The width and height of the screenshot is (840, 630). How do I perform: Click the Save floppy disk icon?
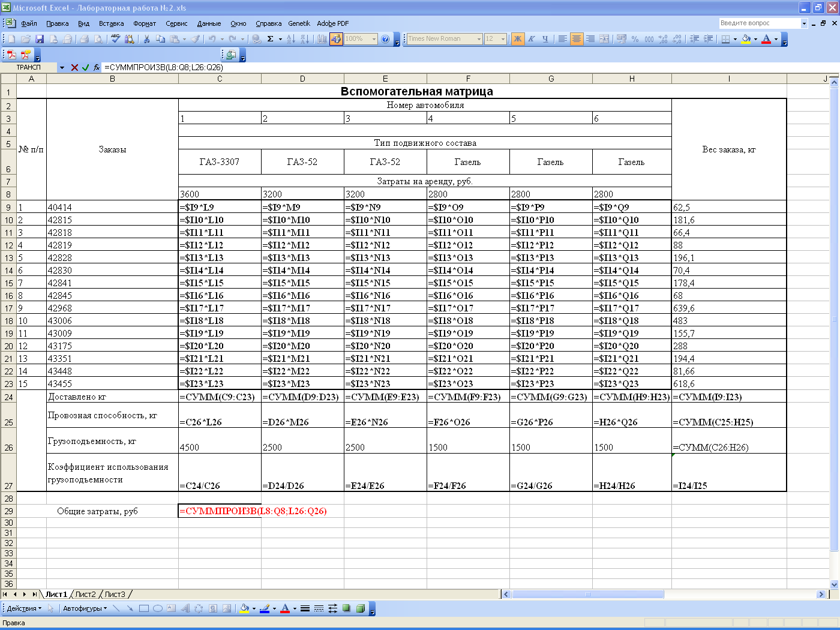click(40, 39)
